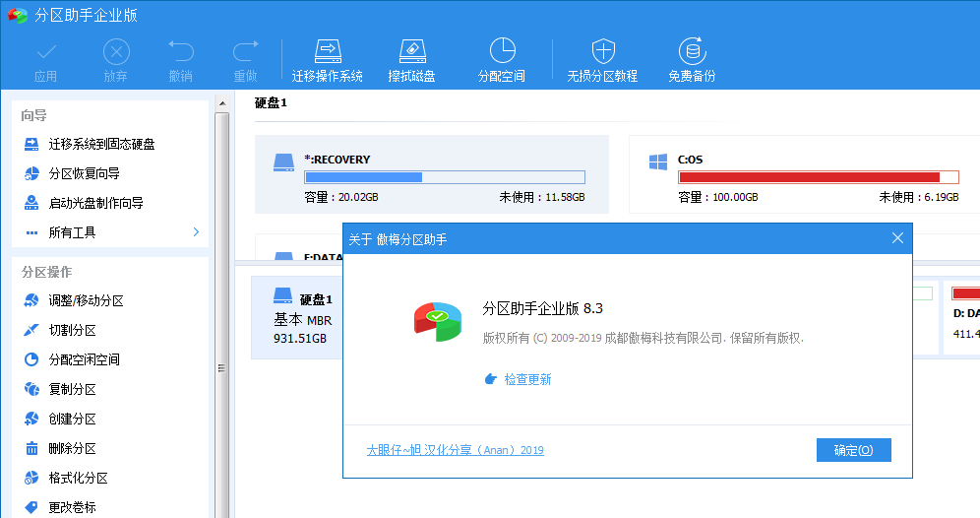Click the 硬盘1 disk icon in disk map
This screenshot has width=980, height=518.
283,295
